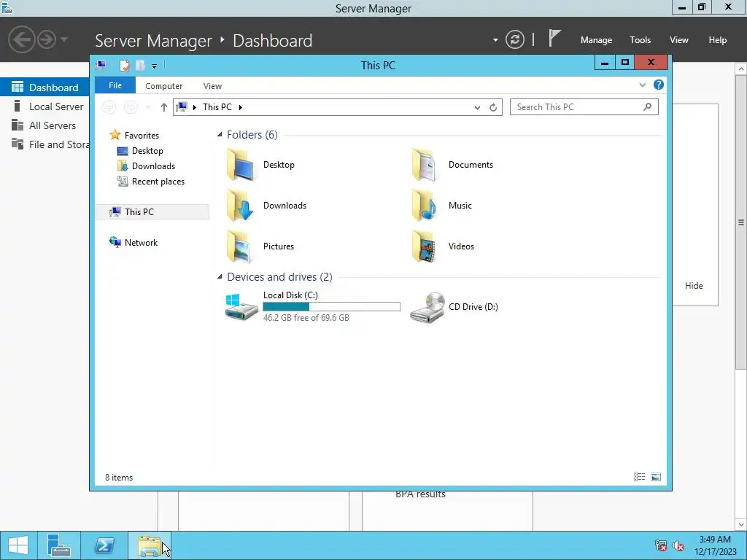The height and width of the screenshot is (560, 747).
Task: Collapse the Folders (6) group
Action: point(220,135)
